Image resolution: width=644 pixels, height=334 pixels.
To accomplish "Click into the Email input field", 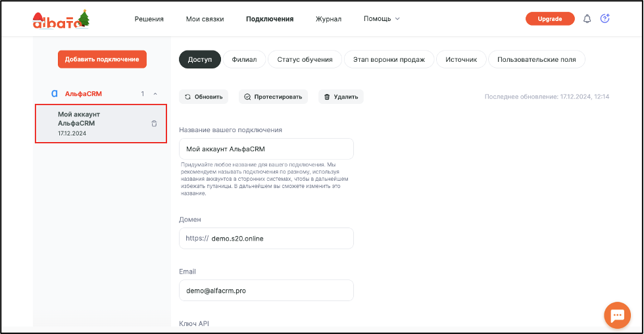I will (266, 291).
